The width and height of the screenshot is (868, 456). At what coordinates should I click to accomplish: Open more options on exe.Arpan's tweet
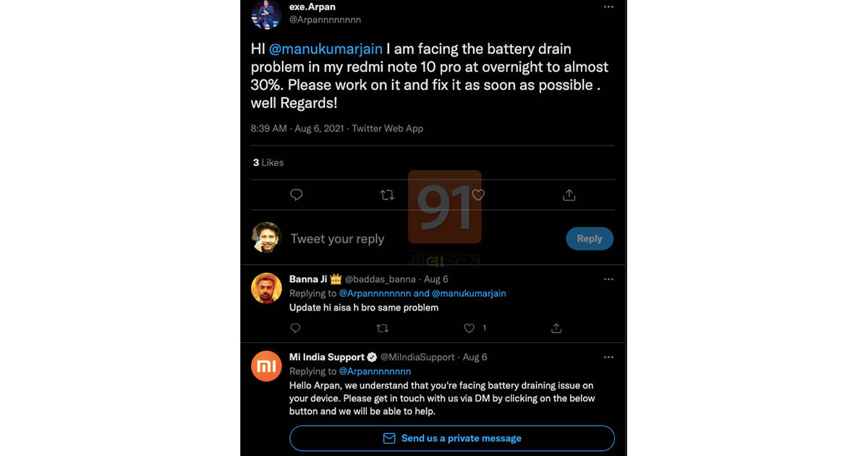click(608, 7)
